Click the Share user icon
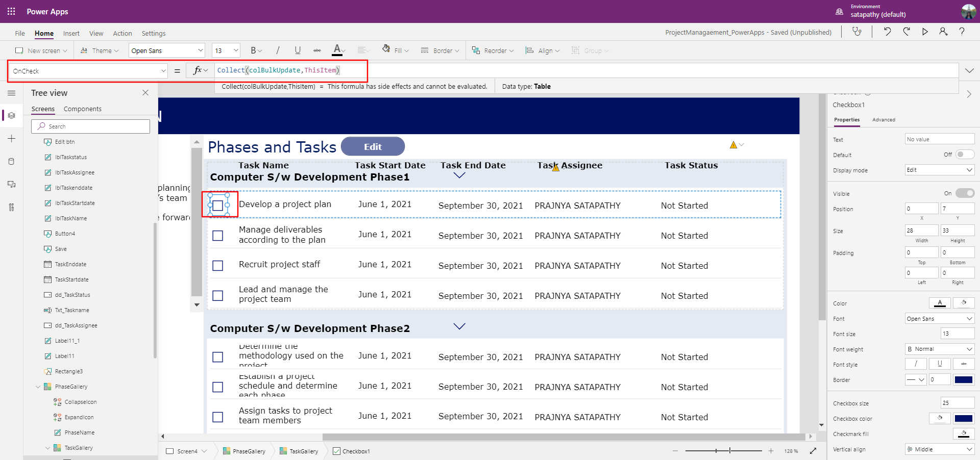The height and width of the screenshot is (460, 980). tap(943, 32)
